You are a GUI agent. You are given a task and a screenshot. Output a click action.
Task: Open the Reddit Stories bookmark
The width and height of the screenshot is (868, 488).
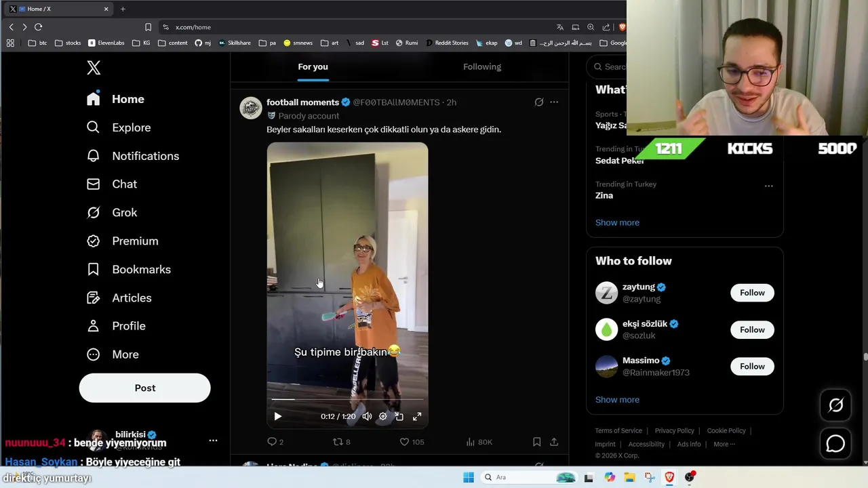click(x=448, y=43)
